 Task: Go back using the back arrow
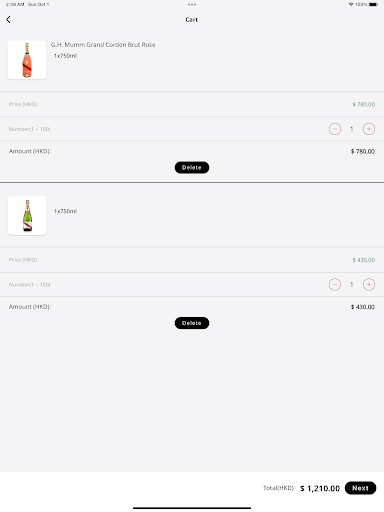[8, 20]
